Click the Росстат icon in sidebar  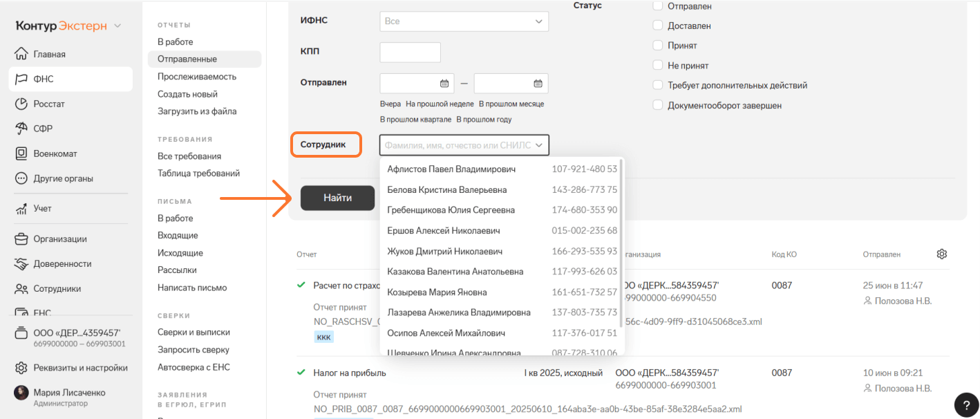[21, 104]
